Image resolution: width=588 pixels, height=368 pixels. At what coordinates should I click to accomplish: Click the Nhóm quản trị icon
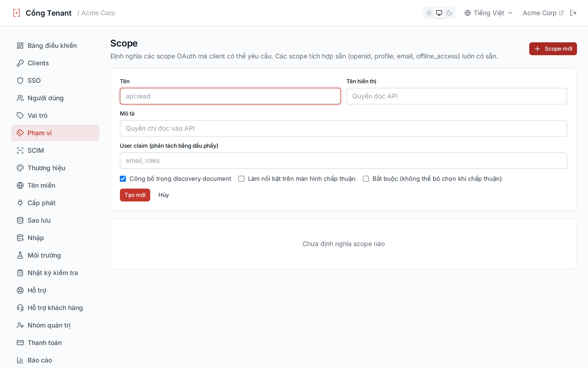[x=20, y=325]
